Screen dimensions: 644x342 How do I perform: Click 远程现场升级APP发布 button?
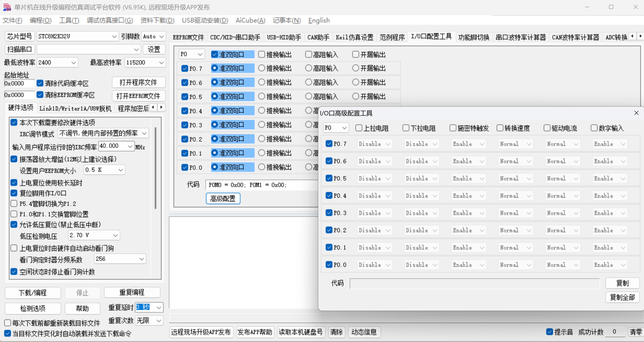tap(201, 332)
